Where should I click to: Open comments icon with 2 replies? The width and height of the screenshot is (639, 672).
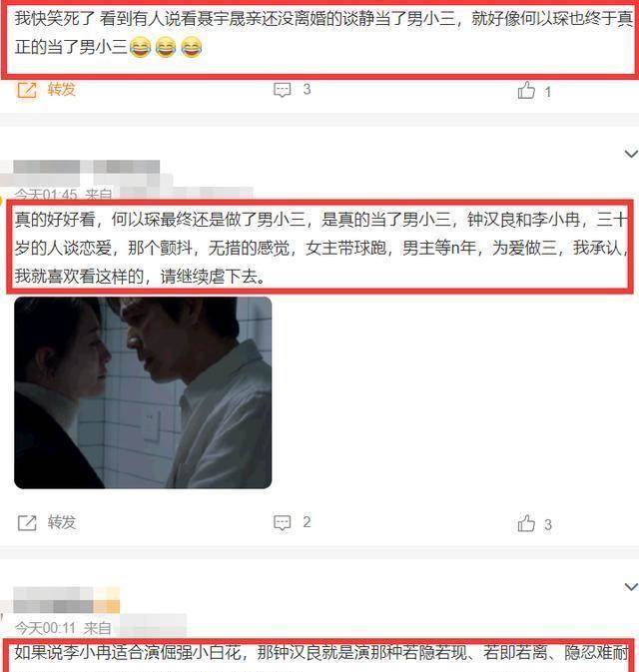282,522
